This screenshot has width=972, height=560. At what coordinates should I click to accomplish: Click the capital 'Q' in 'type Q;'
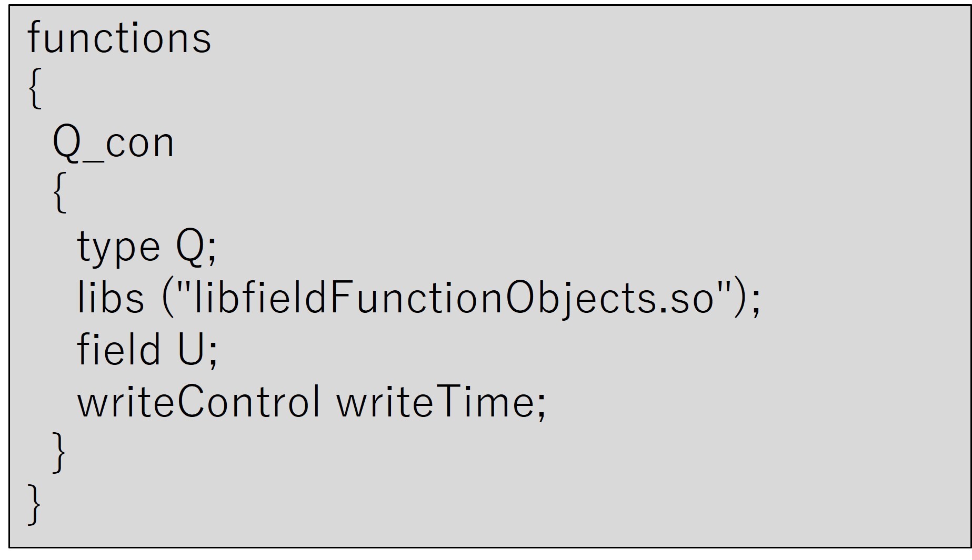coord(190,247)
